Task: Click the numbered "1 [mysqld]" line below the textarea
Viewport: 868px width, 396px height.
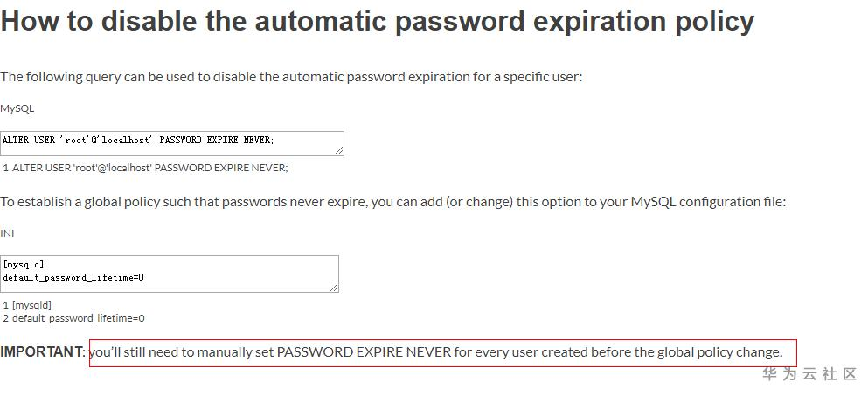Action: point(27,305)
